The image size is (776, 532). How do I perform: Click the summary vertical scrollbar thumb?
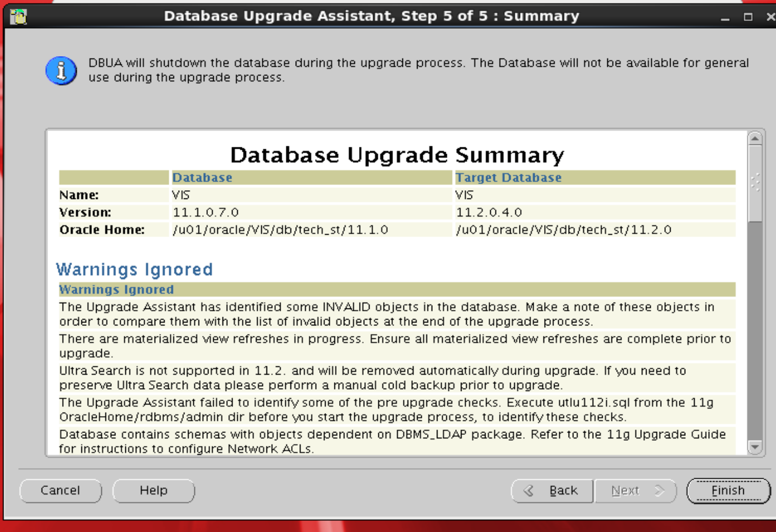(755, 183)
